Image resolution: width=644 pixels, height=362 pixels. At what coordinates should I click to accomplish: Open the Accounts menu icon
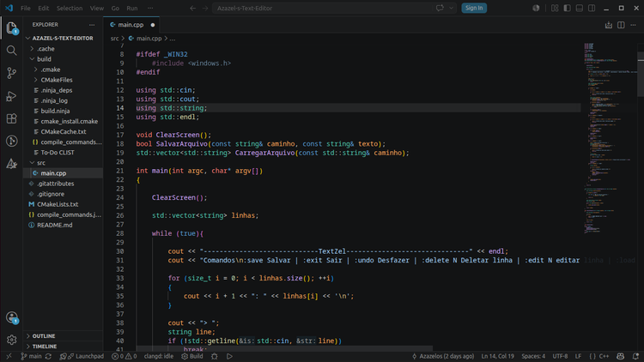coord(11,317)
